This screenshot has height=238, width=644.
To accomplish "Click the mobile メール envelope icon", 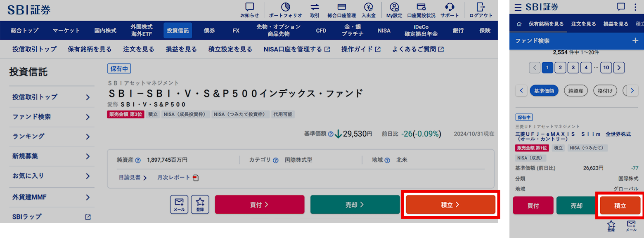I will tap(631, 226).
